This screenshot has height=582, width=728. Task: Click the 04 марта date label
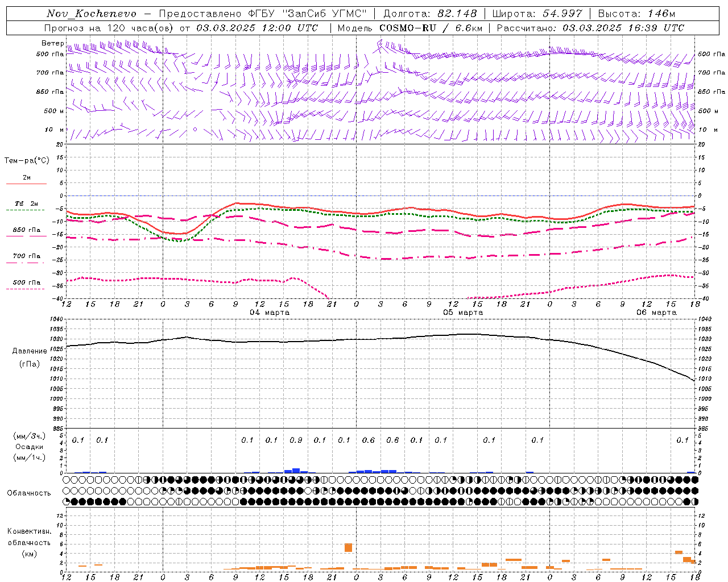270,313
